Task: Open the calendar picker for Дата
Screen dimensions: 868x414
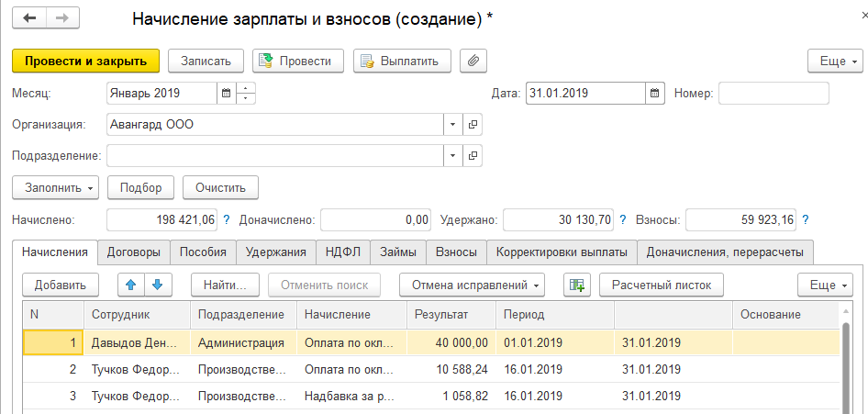Action: coord(654,94)
